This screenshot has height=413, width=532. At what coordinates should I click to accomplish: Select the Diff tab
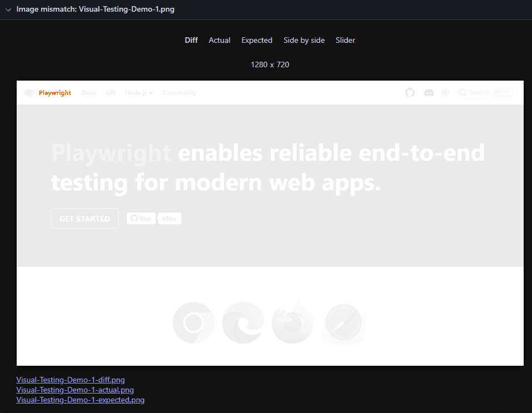(191, 40)
